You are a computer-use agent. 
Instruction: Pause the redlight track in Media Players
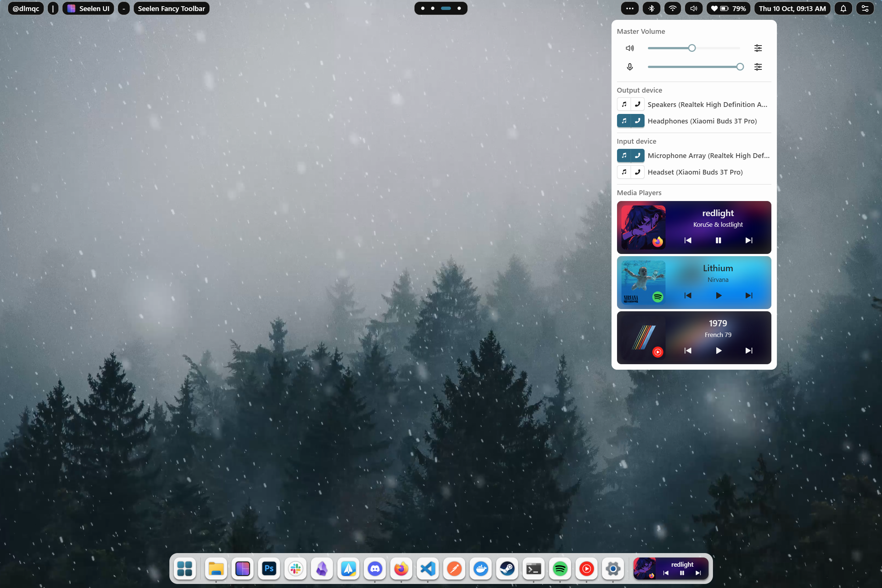tap(718, 240)
